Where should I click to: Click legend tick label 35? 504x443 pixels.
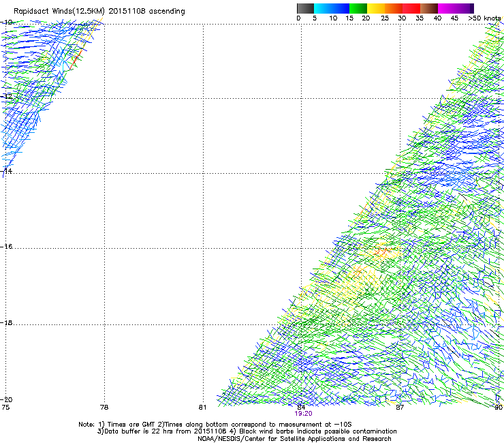click(x=420, y=18)
